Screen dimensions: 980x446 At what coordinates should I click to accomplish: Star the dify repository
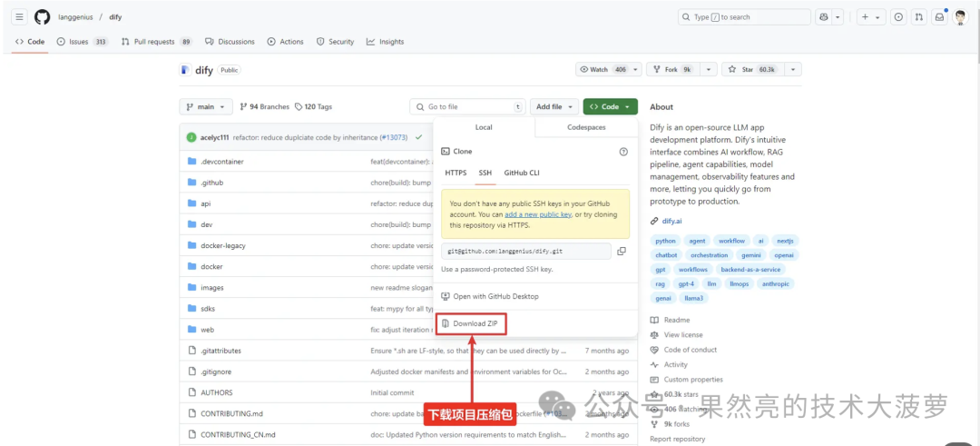(x=753, y=69)
